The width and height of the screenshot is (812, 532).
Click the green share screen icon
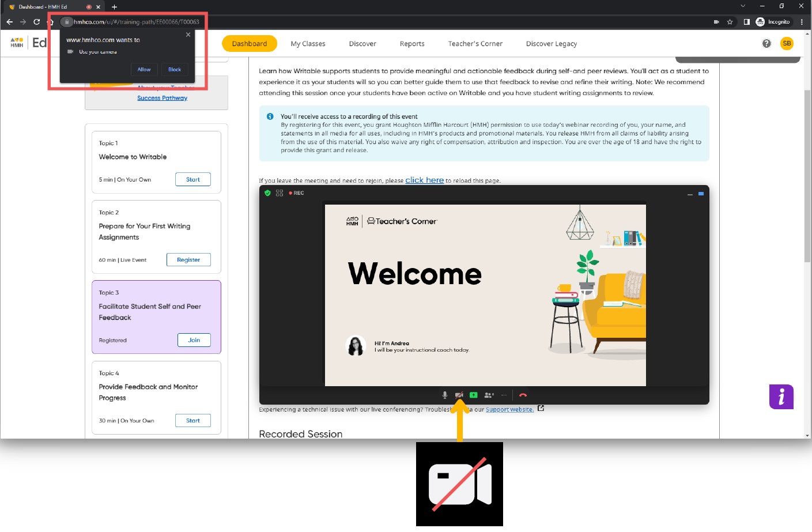474,395
